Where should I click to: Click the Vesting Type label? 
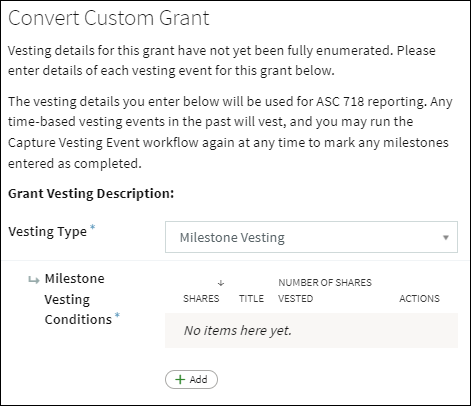click(47, 231)
